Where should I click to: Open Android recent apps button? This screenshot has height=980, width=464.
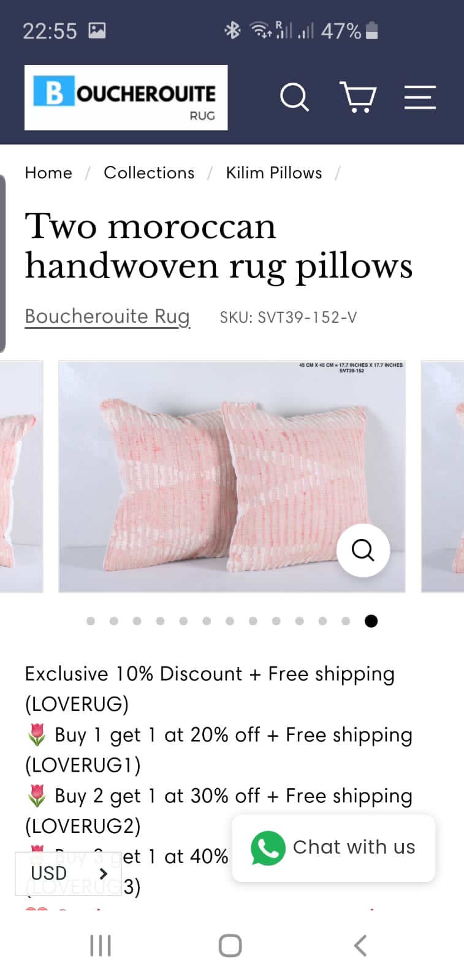101,946
